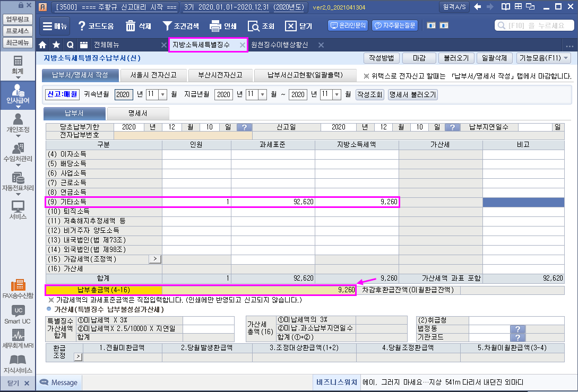Open 코드도움 help
Image resolution: width=578 pixels, height=392 pixels.
pos(96,26)
